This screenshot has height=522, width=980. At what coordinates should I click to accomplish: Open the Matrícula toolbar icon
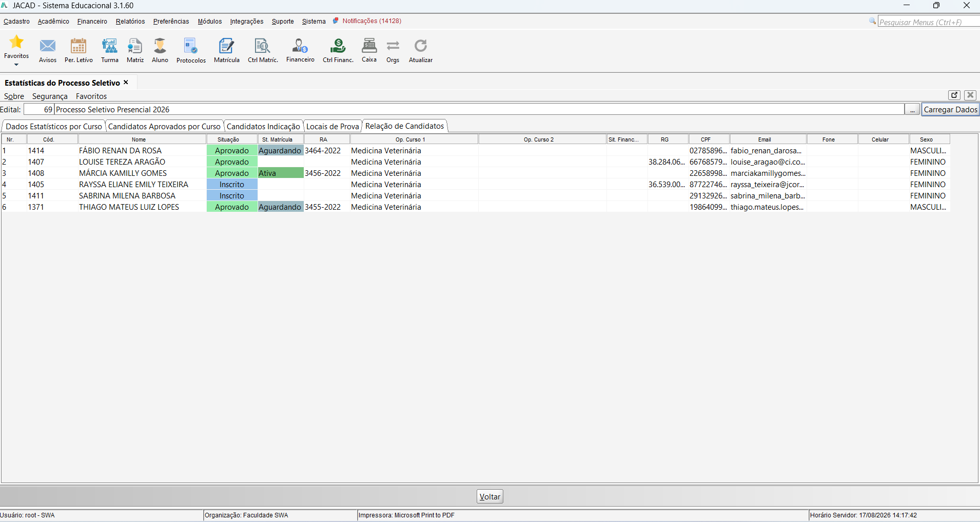226,46
